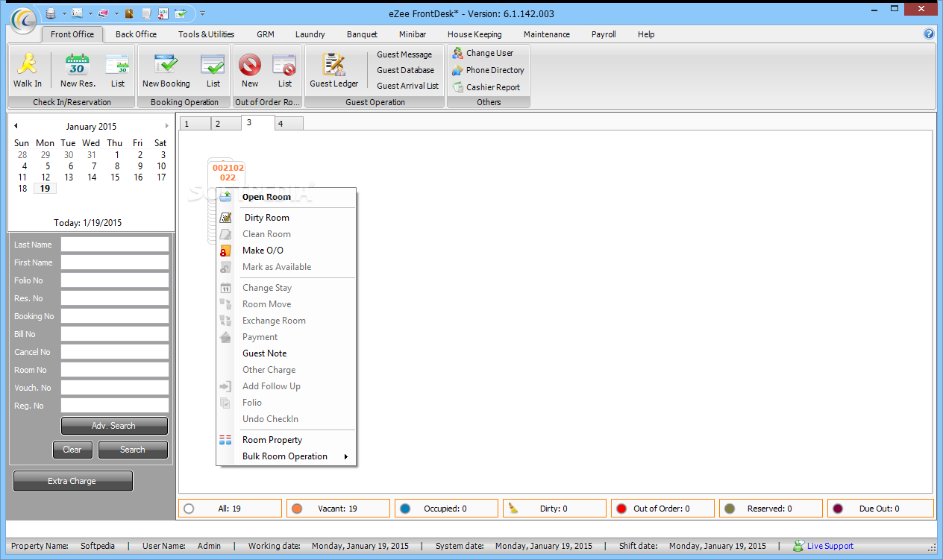943x560 pixels.
Task: Click the pink photos icon in quick toolbar
Action: coord(103,13)
